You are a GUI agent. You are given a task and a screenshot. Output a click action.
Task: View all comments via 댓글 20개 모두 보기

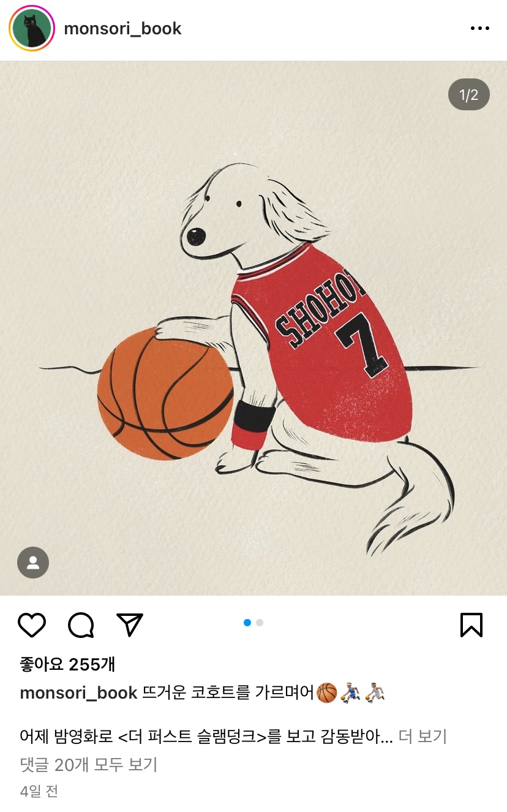point(89,764)
